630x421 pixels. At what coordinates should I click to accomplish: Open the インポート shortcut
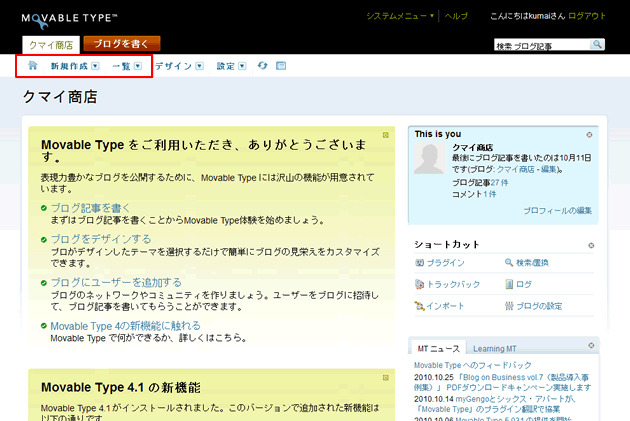click(440, 306)
